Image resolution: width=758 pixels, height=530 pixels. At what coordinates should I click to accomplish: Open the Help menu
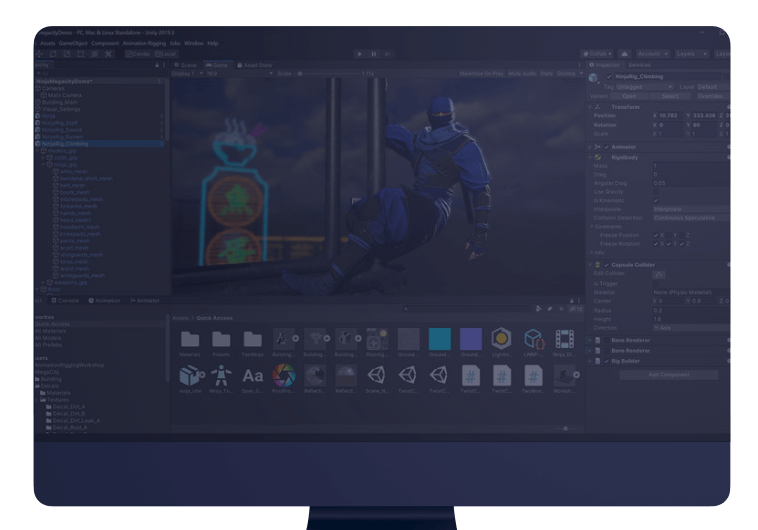coord(213,43)
